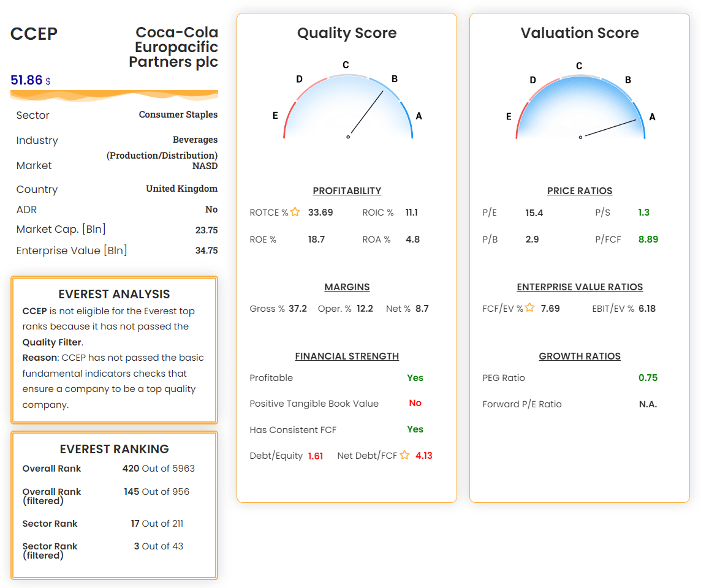Click the EVEREST RANKING box heading
The width and height of the screenshot is (701, 588).
114,449
